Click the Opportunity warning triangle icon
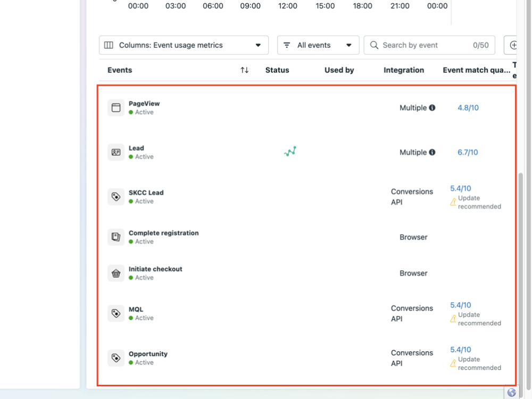Image resolution: width=532 pixels, height=399 pixels. (x=453, y=363)
